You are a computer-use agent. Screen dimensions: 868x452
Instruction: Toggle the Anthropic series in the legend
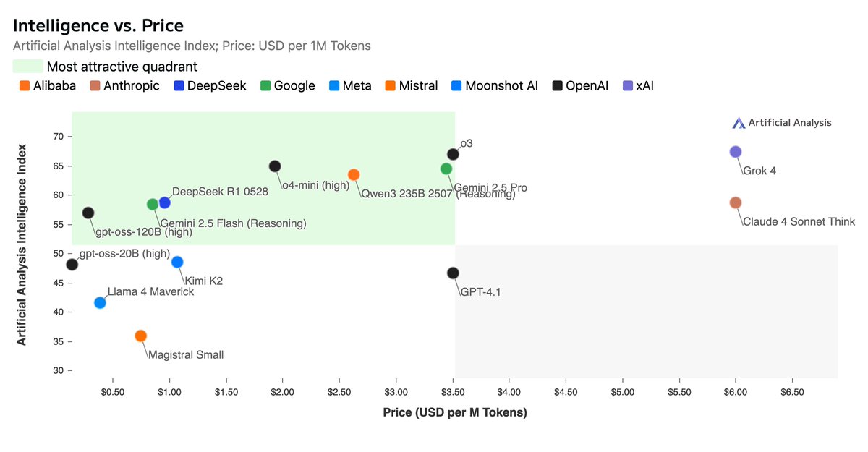pos(131,86)
